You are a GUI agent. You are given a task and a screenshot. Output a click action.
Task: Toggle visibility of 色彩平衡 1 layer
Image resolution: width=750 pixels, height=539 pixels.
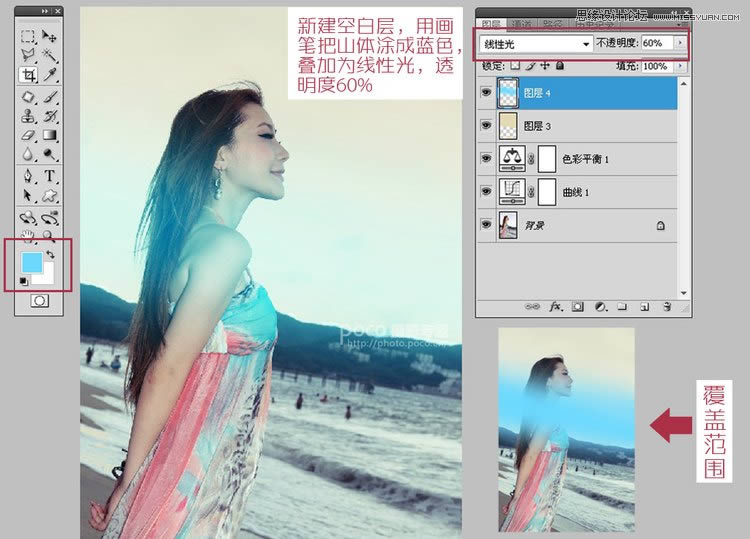pyautogui.click(x=485, y=158)
